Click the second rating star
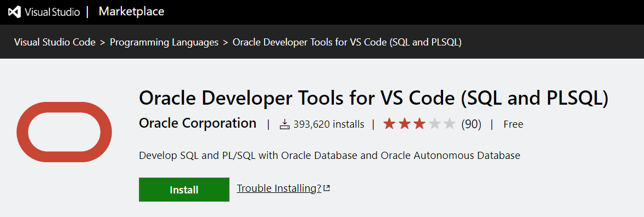Screen dimensions: 644x217 405,124
